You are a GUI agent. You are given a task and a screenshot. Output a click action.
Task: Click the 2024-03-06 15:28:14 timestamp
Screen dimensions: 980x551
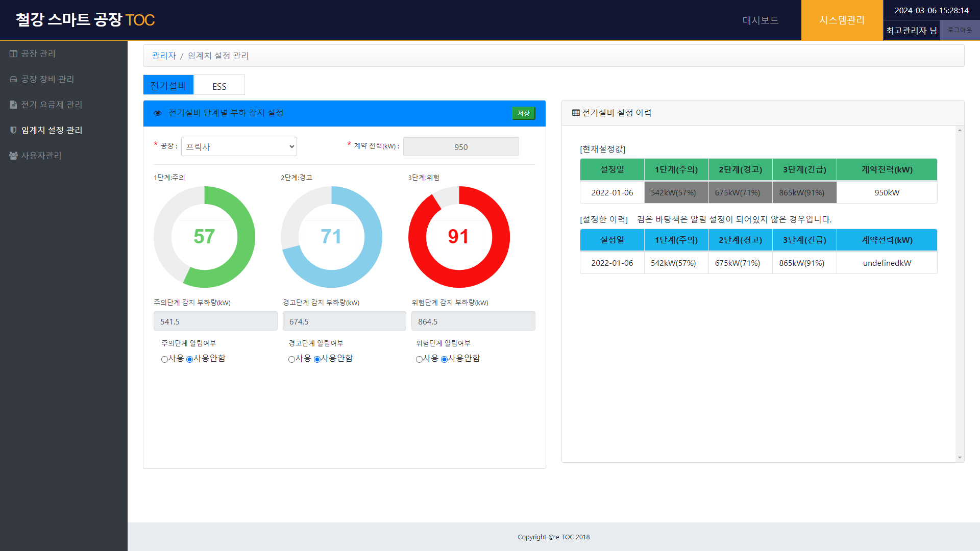(932, 10)
